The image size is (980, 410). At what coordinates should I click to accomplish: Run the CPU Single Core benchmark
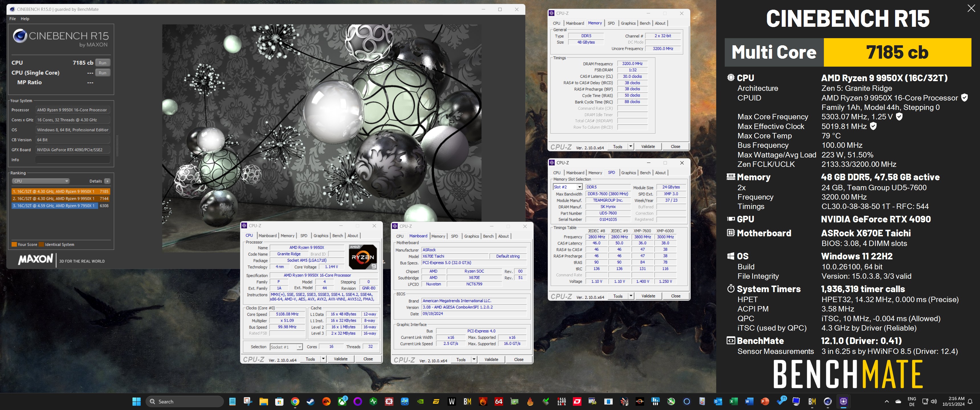click(102, 73)
